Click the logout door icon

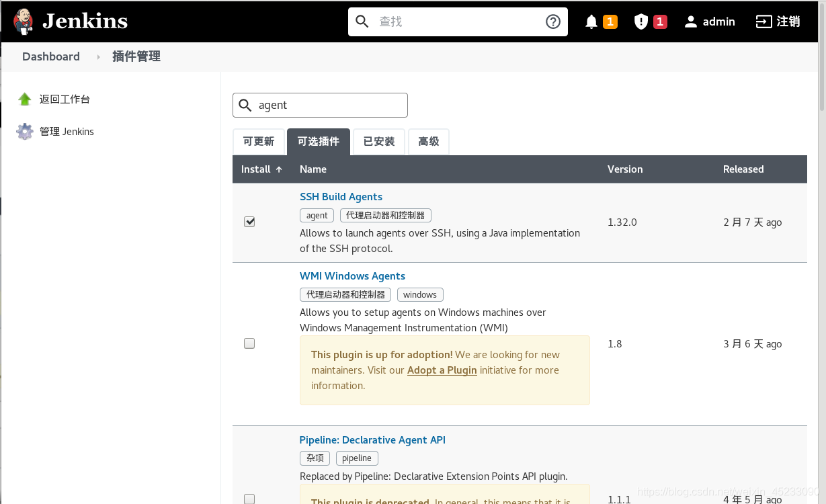click(x=764, y=22)
